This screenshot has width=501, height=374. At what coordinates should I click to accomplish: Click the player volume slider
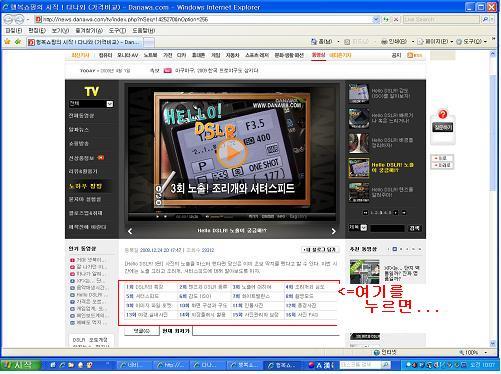[x=222, y=217]
